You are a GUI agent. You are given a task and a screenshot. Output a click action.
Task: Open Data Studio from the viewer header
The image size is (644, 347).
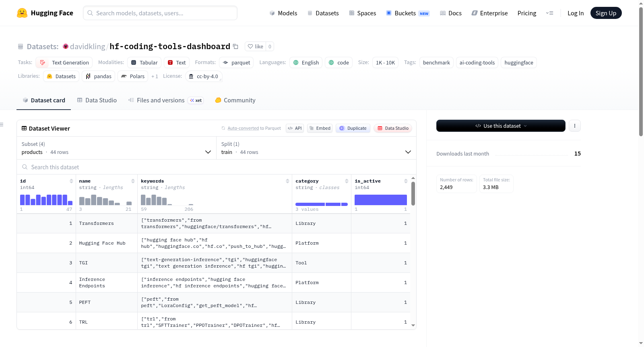coord(393,128)
